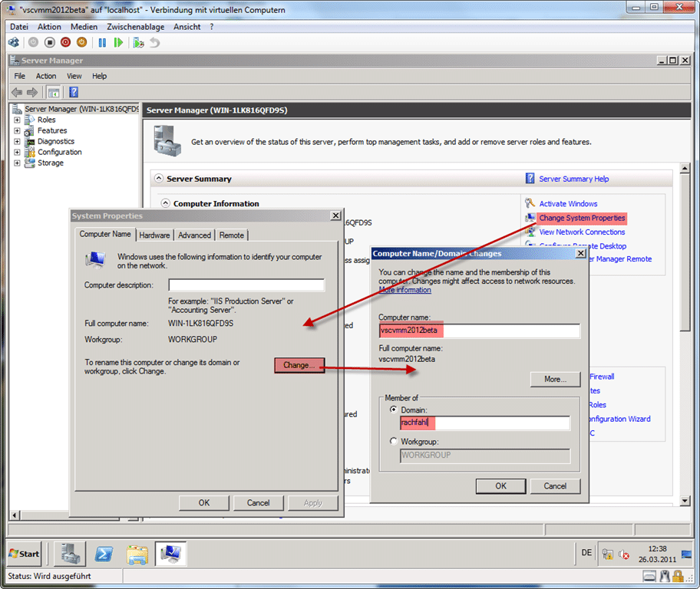Open Windows Explorer folder icon on taskbar
700x589 pixels.
(x=137, y=554)
